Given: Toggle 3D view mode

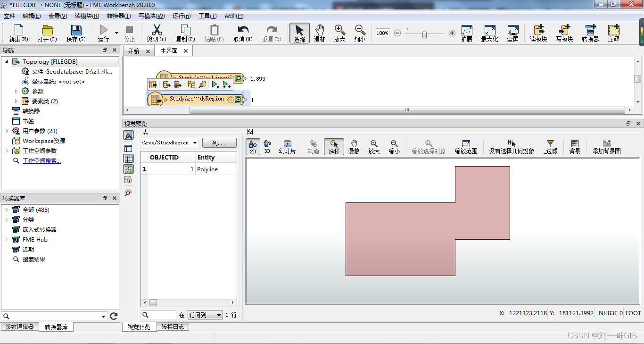Looking at the screenshot, I should [x=267, y=147].
